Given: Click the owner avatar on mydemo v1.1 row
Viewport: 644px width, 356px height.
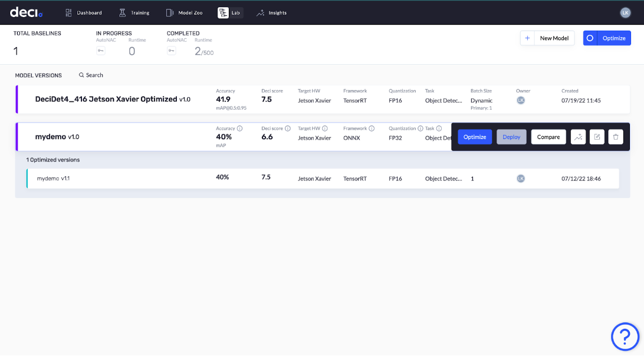Looking at the screenshot, I should tap(520, 178).
